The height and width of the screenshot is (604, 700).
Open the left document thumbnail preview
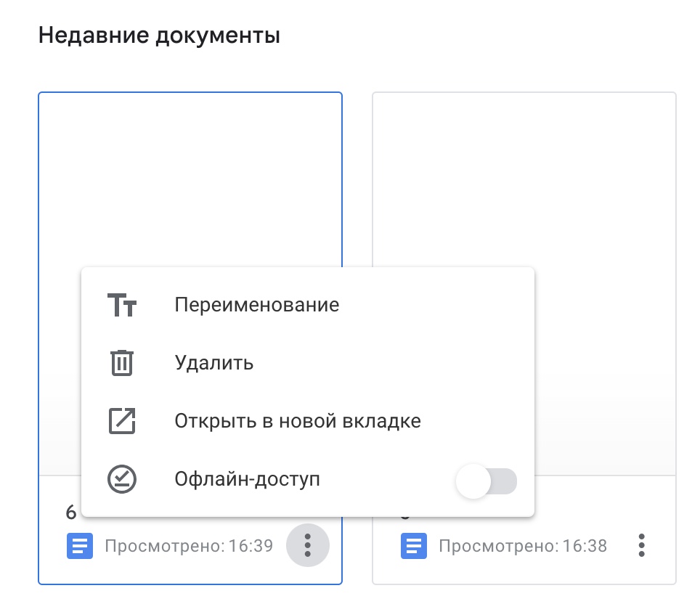[x=190, y=181]
